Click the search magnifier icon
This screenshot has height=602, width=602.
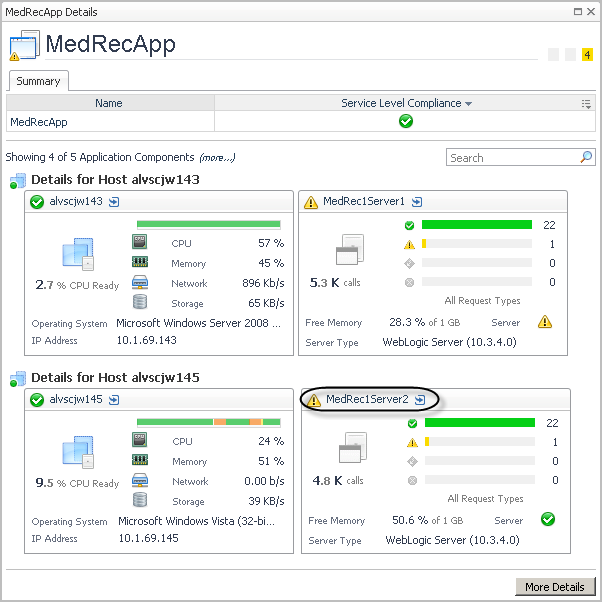(586, 157)
